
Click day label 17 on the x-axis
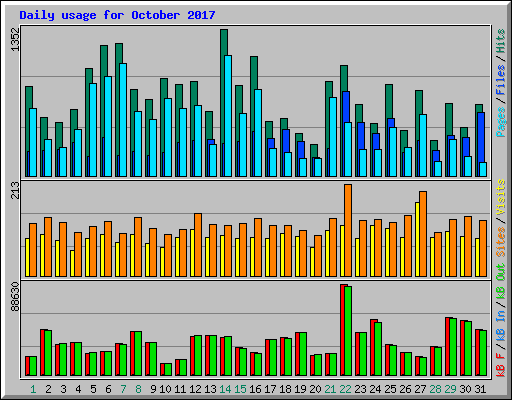click(270, 389)
